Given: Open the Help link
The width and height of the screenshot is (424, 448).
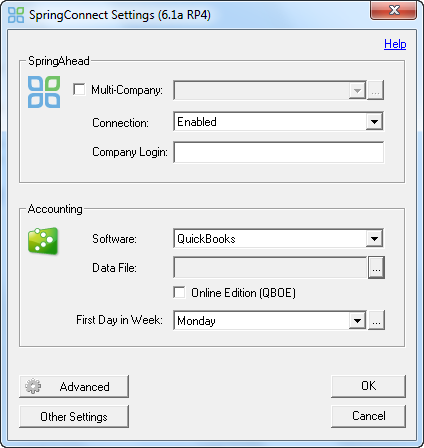Looking at the screenshot, I should [395, 44].
